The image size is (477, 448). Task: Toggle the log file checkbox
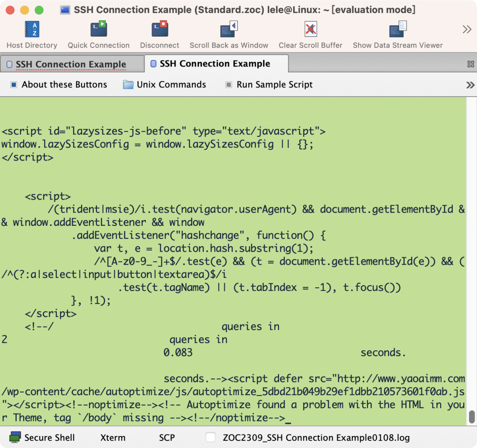(211, 437)
